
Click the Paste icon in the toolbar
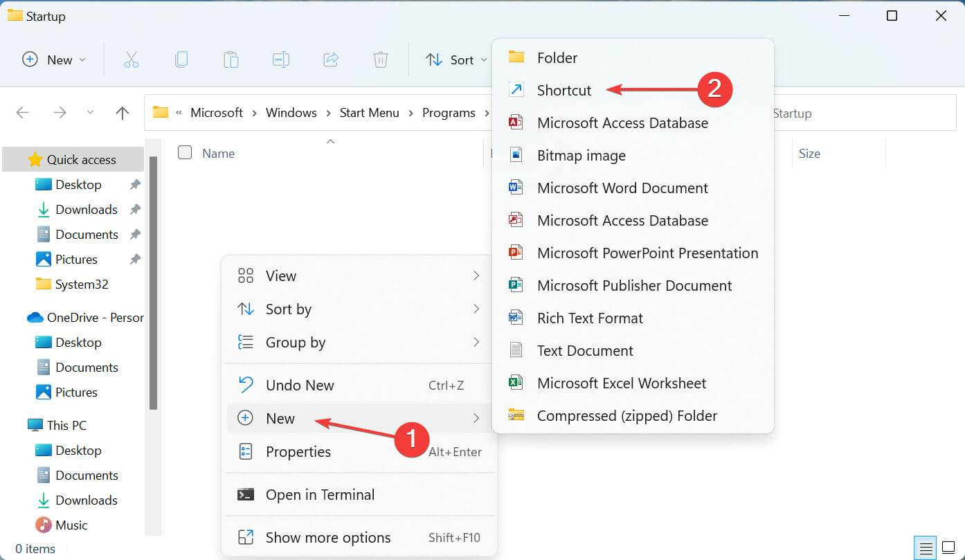click(x=231, y=60)
